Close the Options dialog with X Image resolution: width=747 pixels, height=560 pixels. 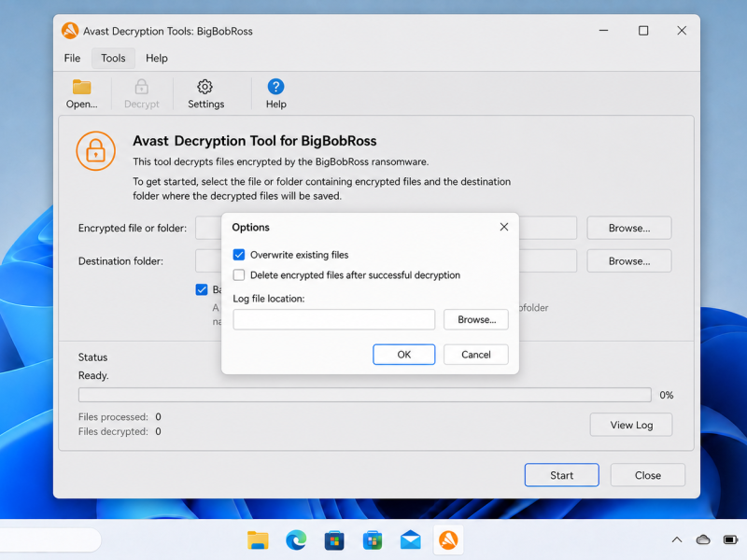click(504, 227)
